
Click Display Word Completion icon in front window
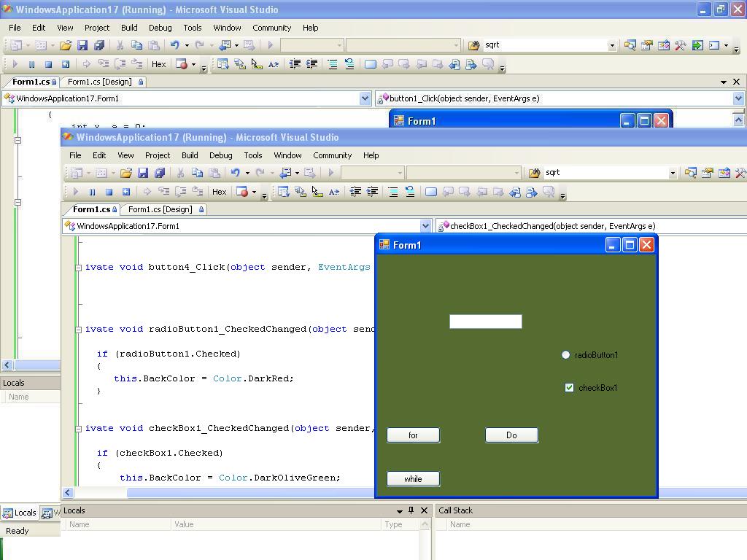click(334, 192)
